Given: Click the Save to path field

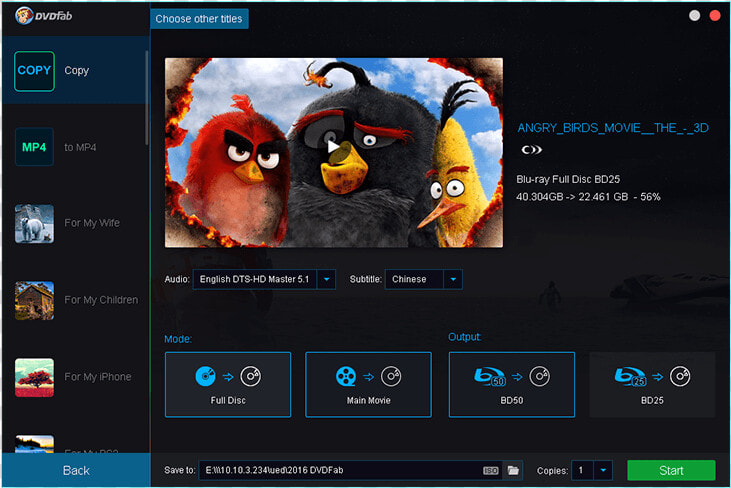Looking at the screenshot, I should coord(340,470).
